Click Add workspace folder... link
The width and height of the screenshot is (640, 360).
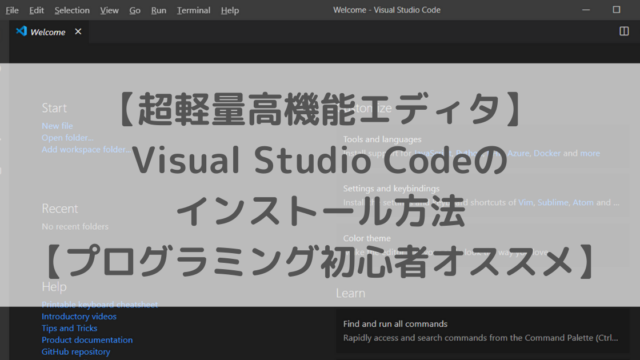pos(86,149)
